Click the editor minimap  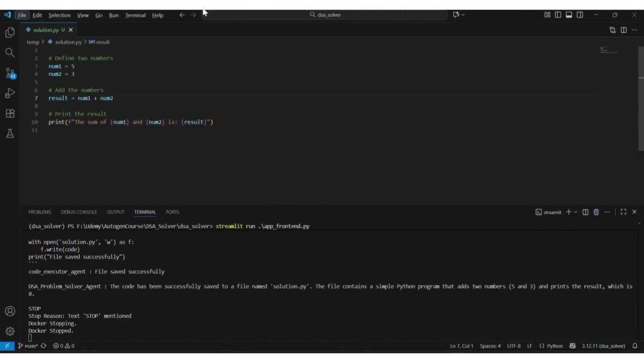[x=609, y=50]
